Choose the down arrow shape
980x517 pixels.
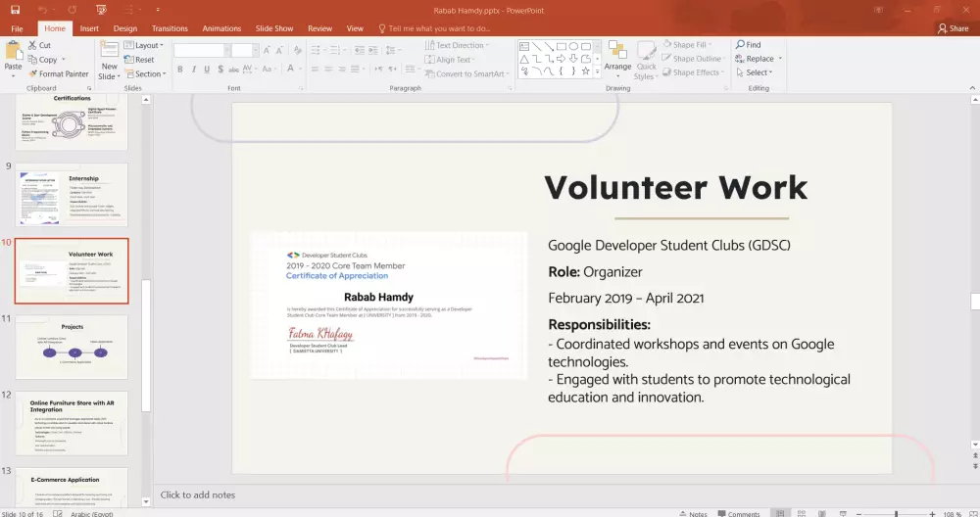(573, 59)
